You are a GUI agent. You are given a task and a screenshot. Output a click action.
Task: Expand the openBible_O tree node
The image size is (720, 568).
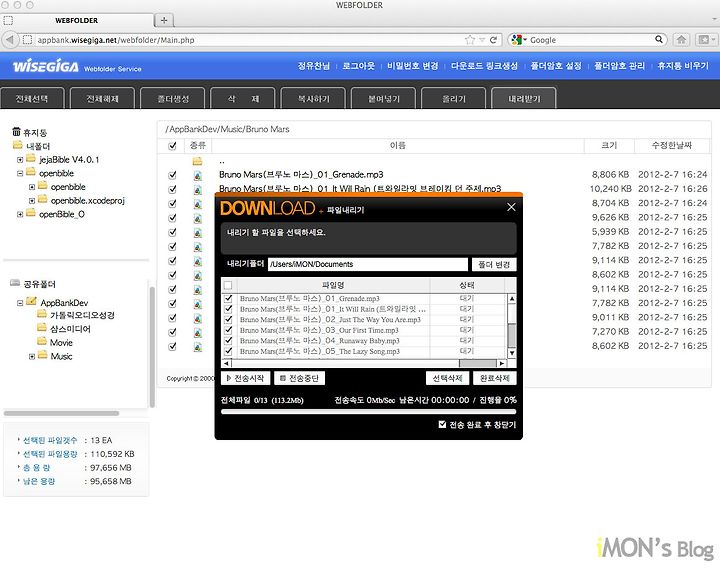(x=20, y=214)
